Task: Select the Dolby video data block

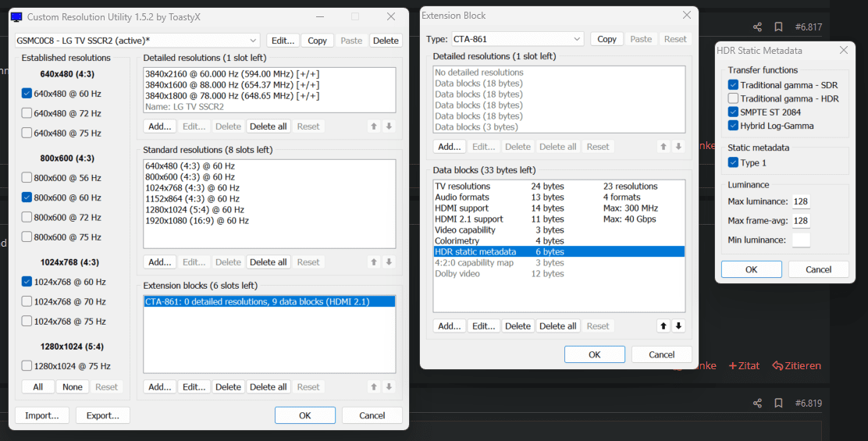Action: [x=559, y=274]
